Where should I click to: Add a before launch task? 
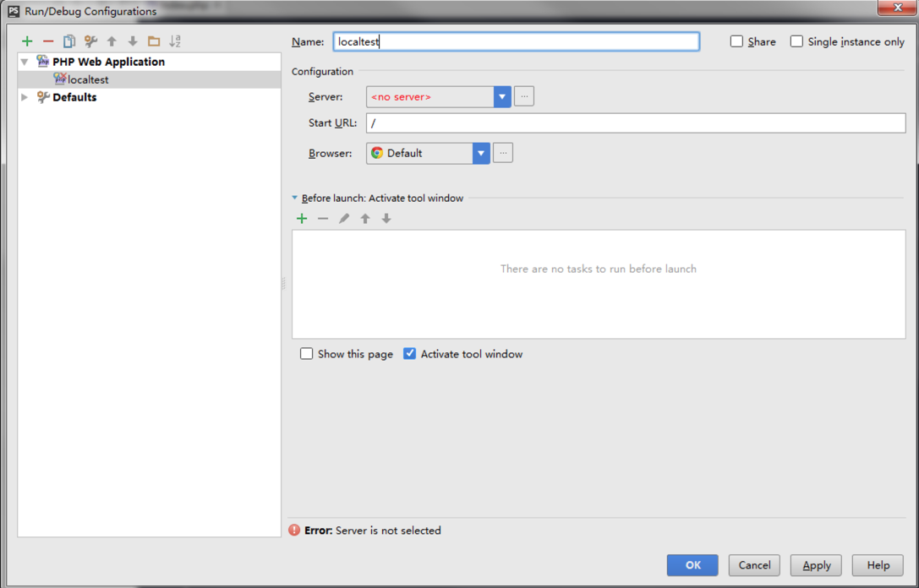click(x=302, y=219)
